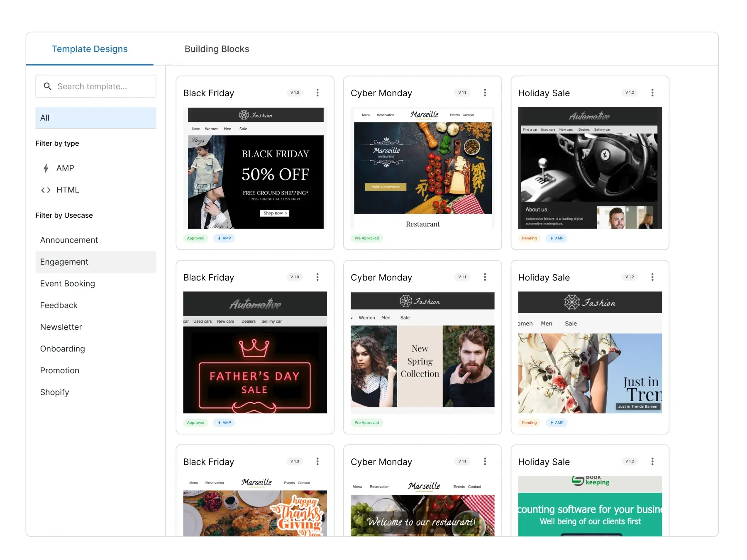Open the Marseille restaurant template preview
This screenshot has width=747, height=560.
(x=422, y=168)
